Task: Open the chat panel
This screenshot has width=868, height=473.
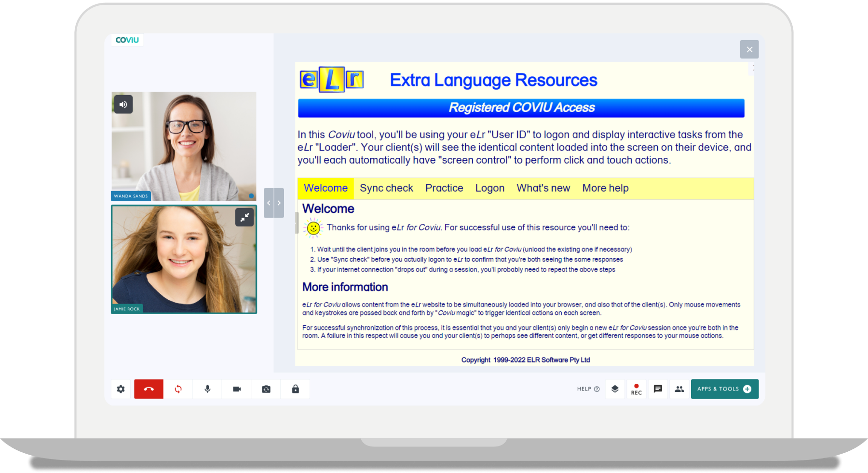Action: [x=658, y=389]
